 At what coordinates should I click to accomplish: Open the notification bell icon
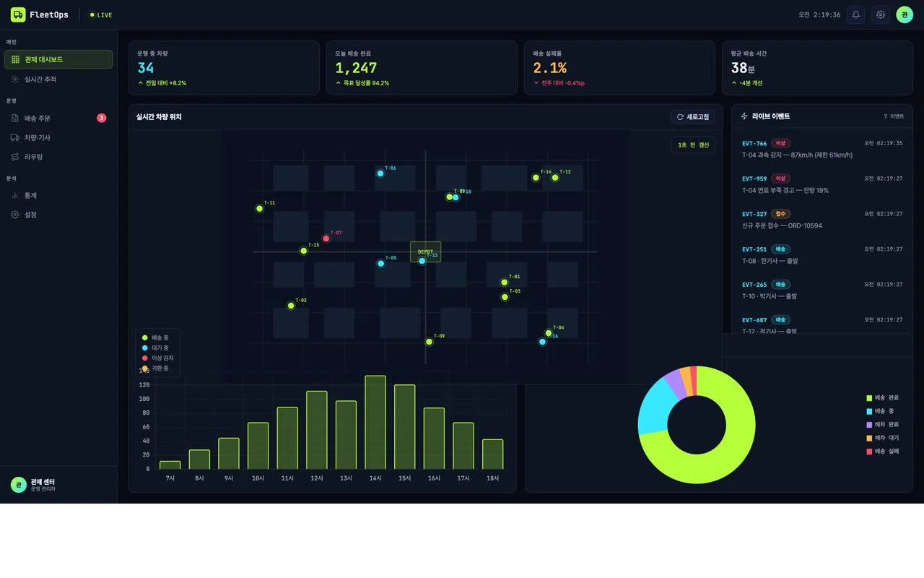pyautogui.click(x=856, y=14)
